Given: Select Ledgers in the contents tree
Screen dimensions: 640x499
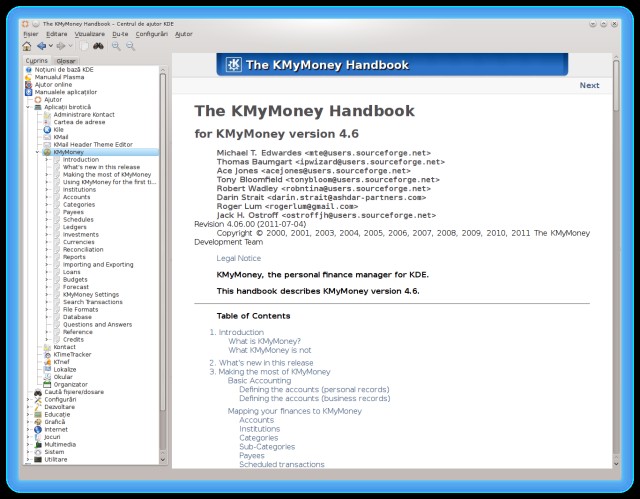Looking at the screenshot, I should pyautogui.click(x=75, y=227).
